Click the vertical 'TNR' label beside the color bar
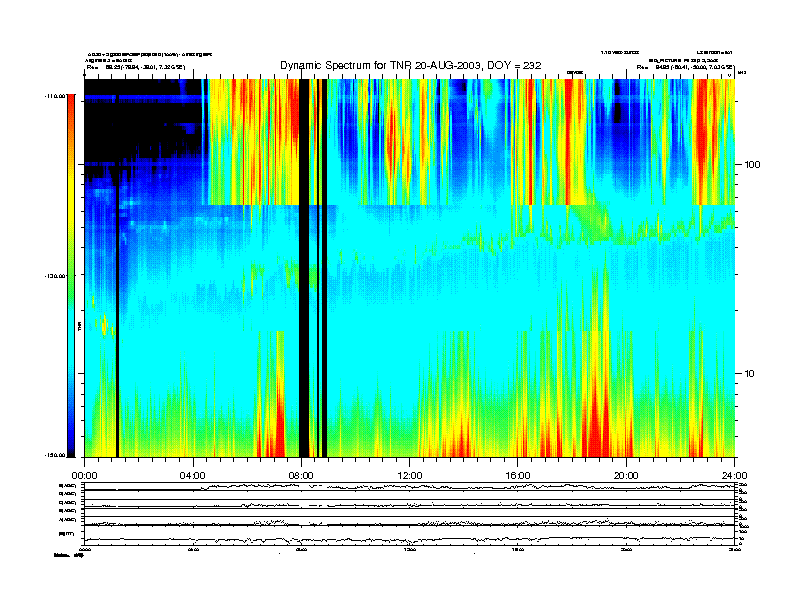This screenshot has height=612, width=792. coord(79,326)
